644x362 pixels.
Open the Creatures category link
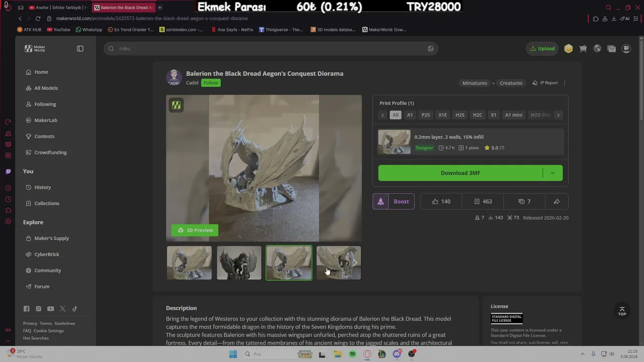coord(511,83)
